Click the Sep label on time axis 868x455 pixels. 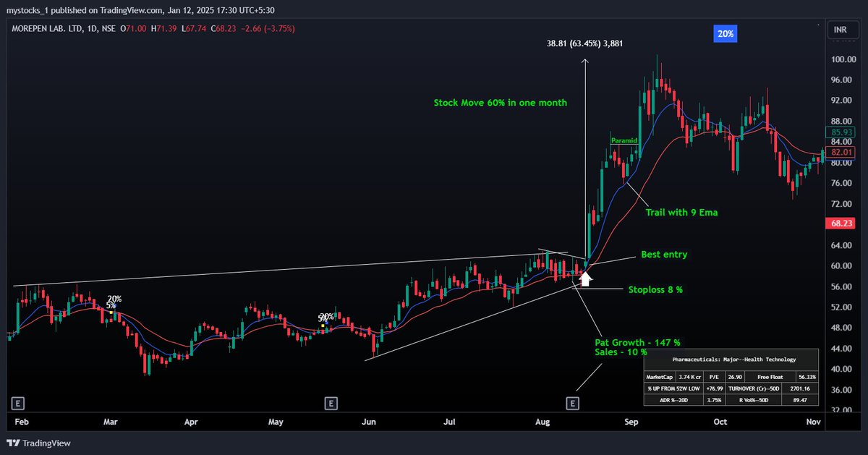[x=633, y=421]
